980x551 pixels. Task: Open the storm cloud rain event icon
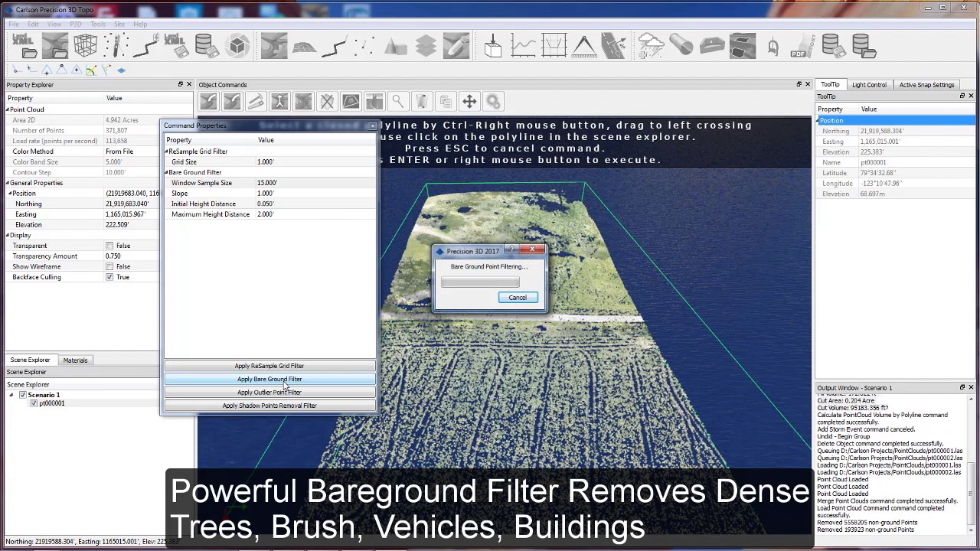651,46
